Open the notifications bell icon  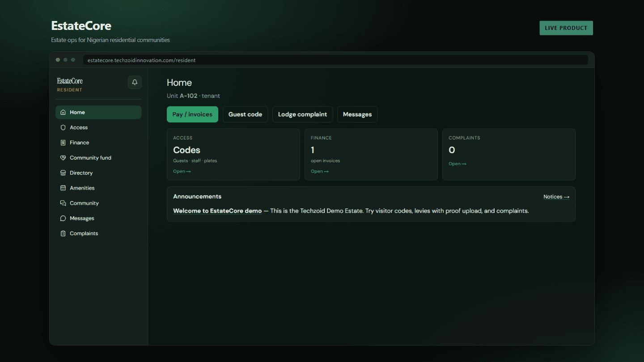tap(135, 82)
